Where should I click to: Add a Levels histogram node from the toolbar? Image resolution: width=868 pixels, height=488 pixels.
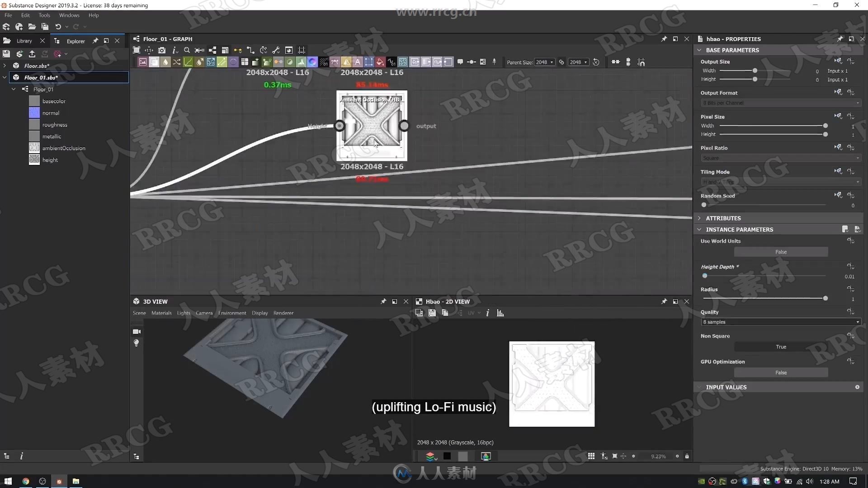point(301,62)
